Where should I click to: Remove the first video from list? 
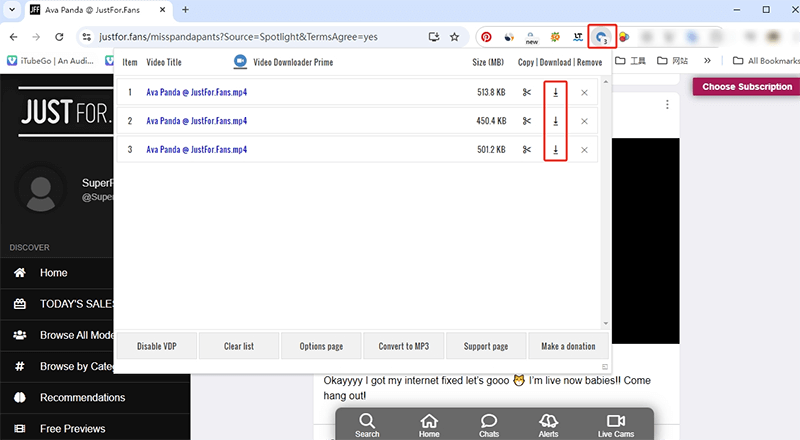click(584, 93)
